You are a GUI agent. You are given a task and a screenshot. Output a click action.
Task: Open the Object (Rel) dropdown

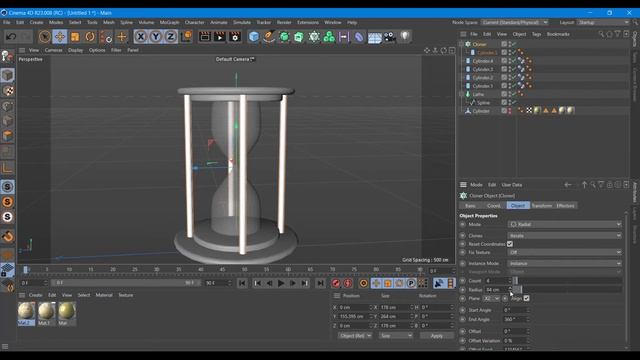[355, 336]
